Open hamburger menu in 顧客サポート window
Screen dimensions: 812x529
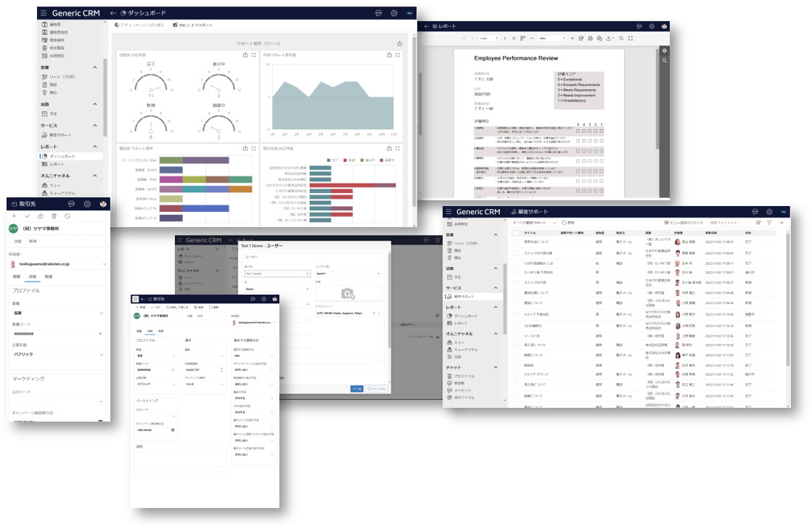click(448, 212)
